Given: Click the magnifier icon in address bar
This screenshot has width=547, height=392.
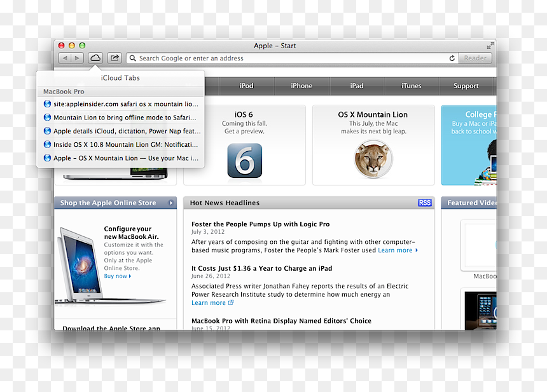Looking at the screenshot, I should pyautogui.click(x=132, y=58).
